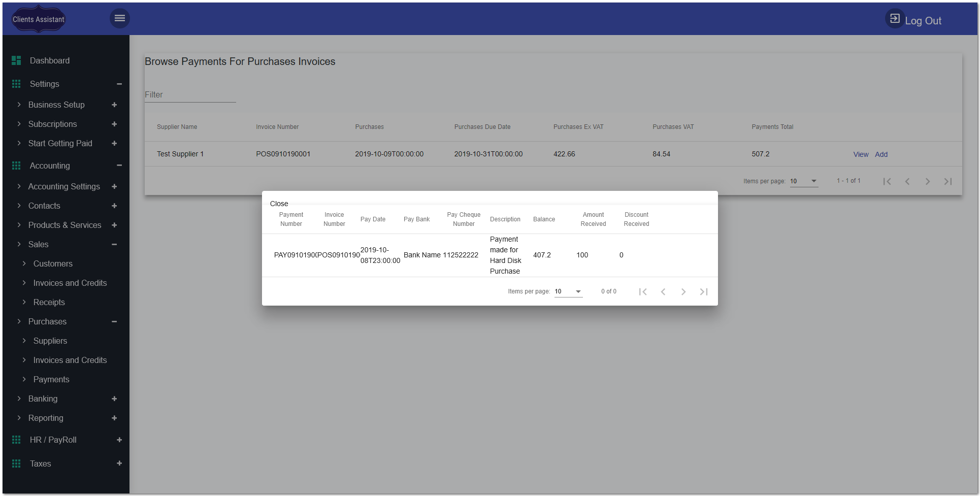Expand the Business Setup section
The height and width of the screenshot is (496, 980).
click(x=114, y=105)
